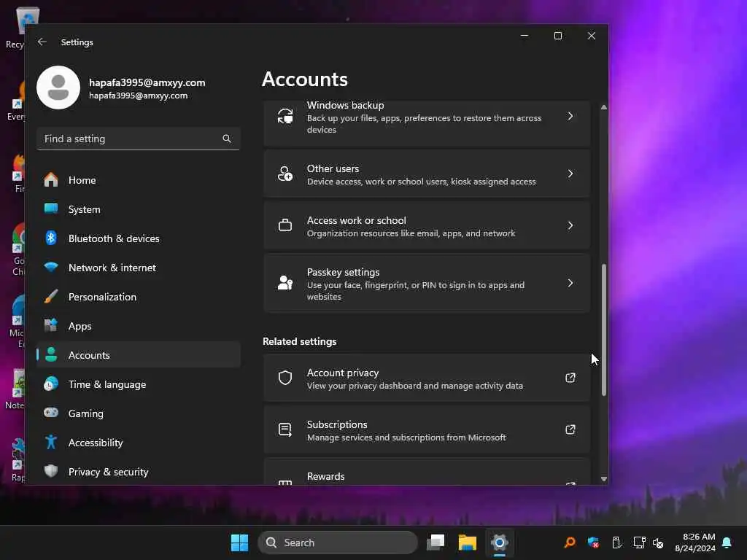Expand Passkey settings chevron
This screenshot has width=747, height=560.
point(570,283)
